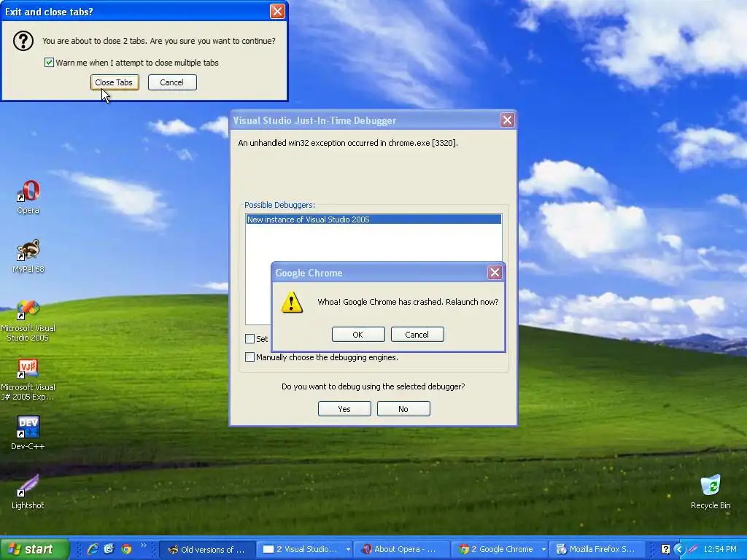Image resolution: width=747 pixels, height=560 pixels.
Task: Select the Dev-C++ desktop icon
Action: click(x=28, y=432)
